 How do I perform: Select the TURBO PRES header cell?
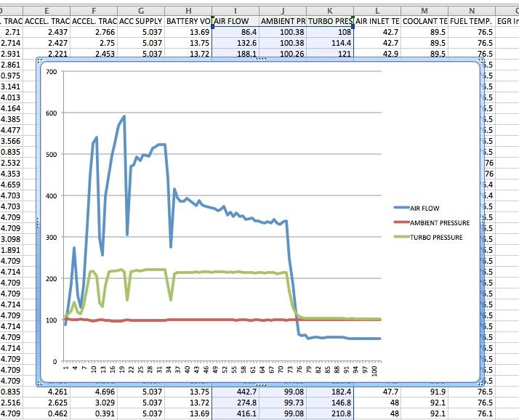click(330, 21)
